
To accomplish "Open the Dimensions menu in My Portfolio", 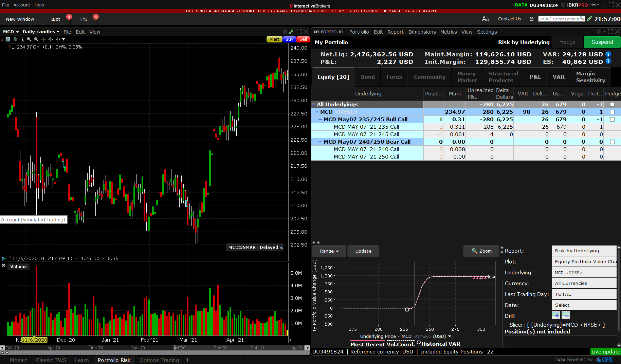I will [x=422, y=32].
